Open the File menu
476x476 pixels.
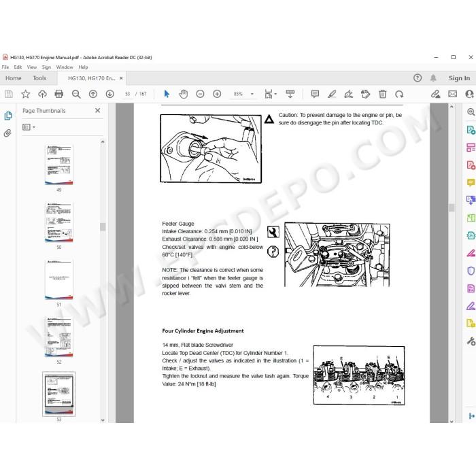5,67
